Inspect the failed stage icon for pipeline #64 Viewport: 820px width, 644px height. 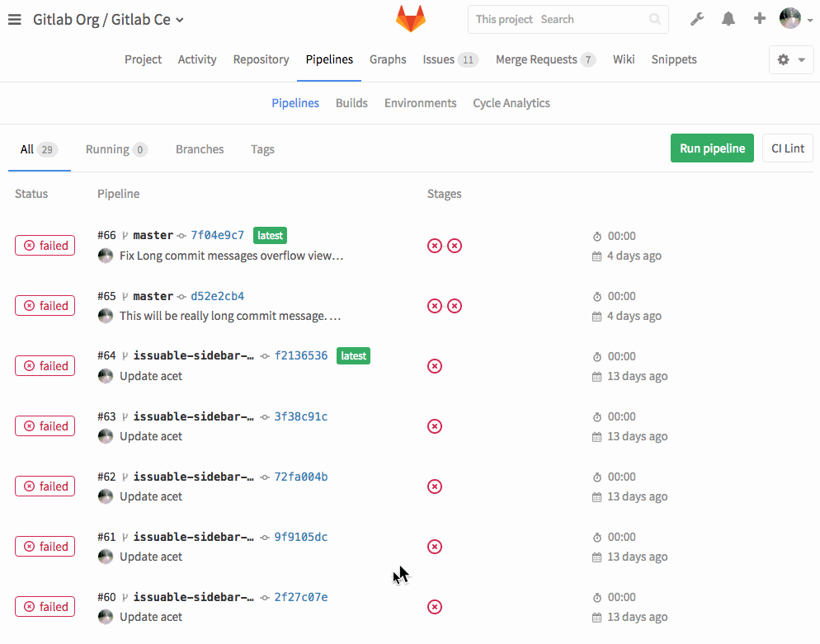[435, 365]
